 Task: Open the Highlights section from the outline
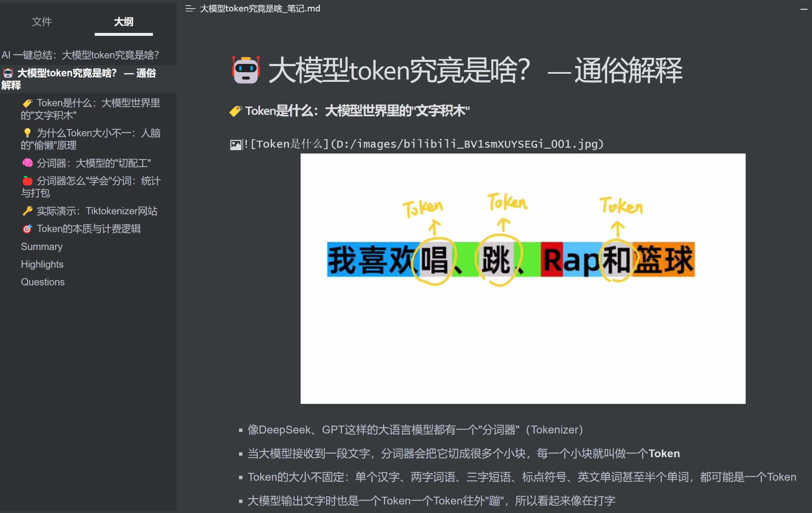42,264
